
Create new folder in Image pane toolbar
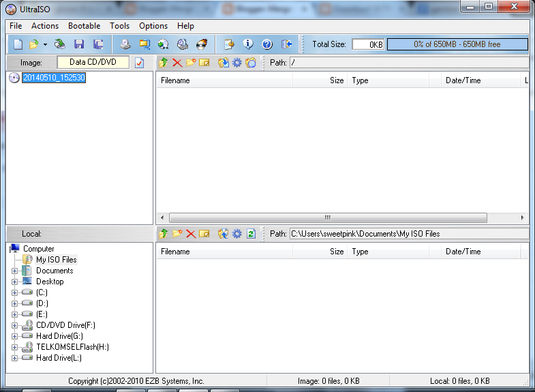click(191, 63)
